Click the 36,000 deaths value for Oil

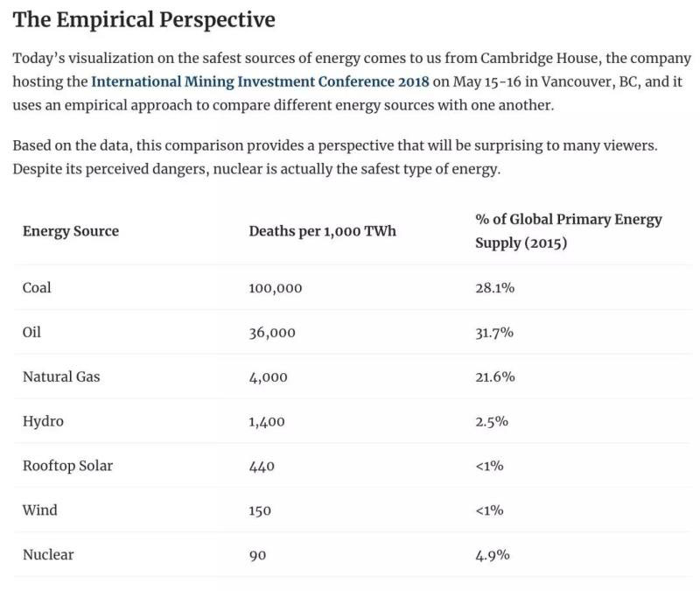click(271, 333)
